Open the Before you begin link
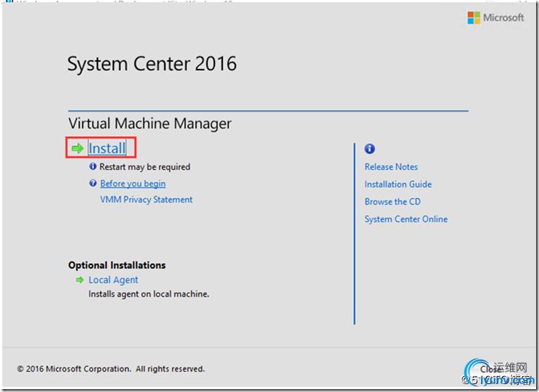Viewport: 539px width, 392px height. pos(133,184)
